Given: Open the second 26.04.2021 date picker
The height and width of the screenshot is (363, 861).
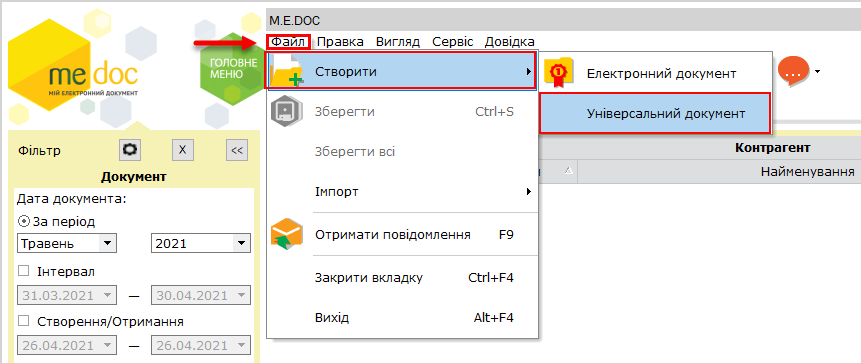Looking at the screenshot, I should click(201, 345).
